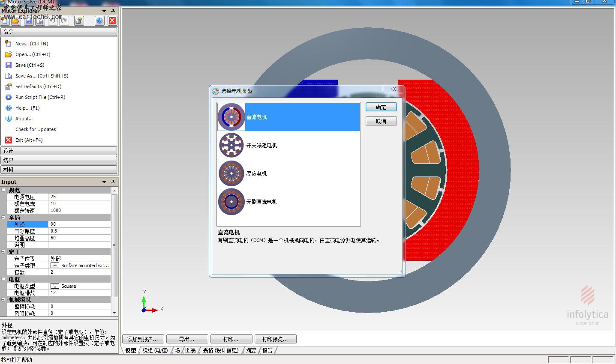This screenshot has width=616, height=364.
Task: Open 定子位置 value 外部
Action: [x=79, y=259]
